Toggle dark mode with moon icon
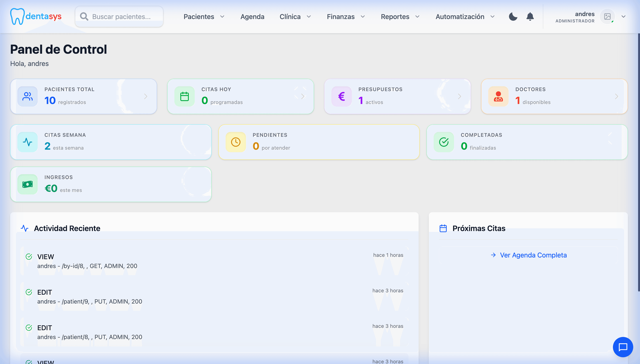The height and width of the screenshot is (364, 640). [513, 16]
